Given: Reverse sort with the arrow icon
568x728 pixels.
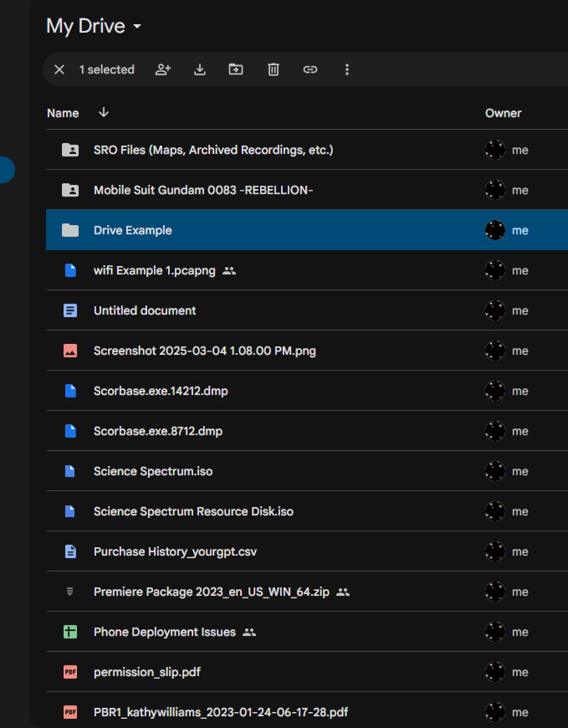Looking at the screenshot, I should click(104, 112).
